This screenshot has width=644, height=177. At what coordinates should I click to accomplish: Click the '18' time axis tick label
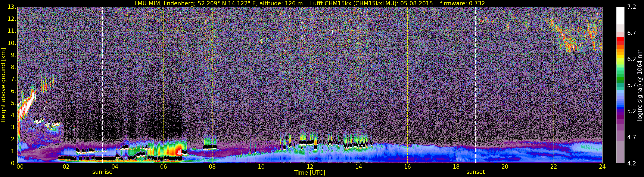coord(456,167)
